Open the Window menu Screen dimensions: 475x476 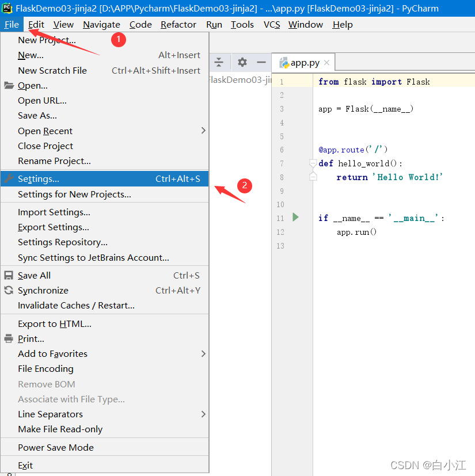306,25
